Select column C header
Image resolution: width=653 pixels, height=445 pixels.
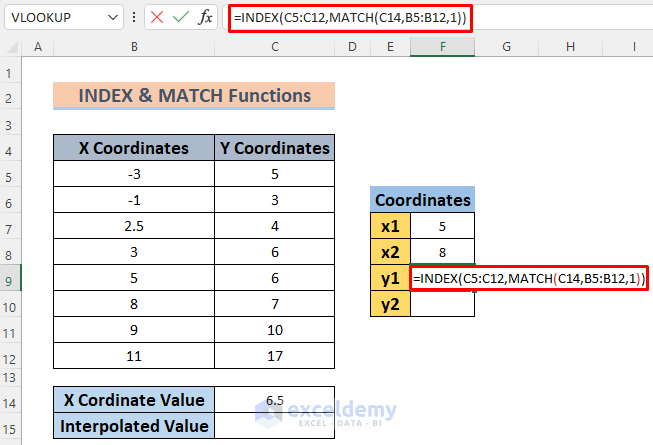274,47
